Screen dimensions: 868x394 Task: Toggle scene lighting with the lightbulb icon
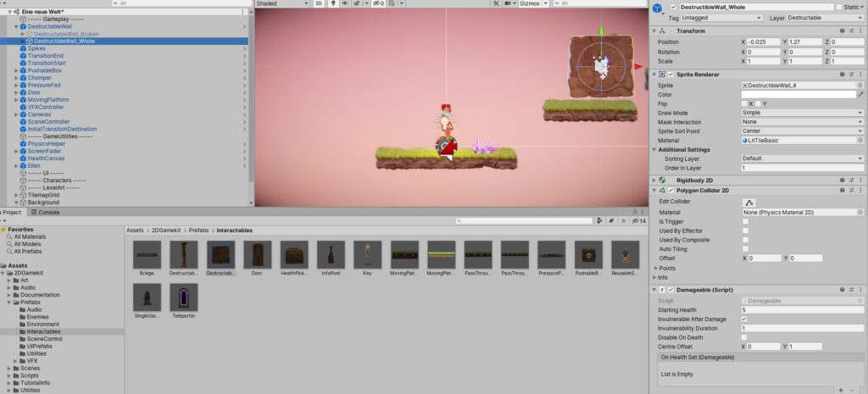click(333, 4)
